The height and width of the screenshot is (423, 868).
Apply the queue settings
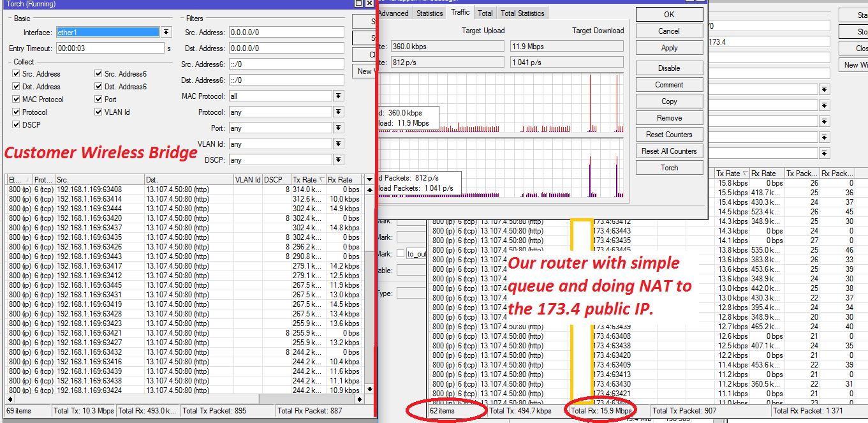tap(669, 47)
